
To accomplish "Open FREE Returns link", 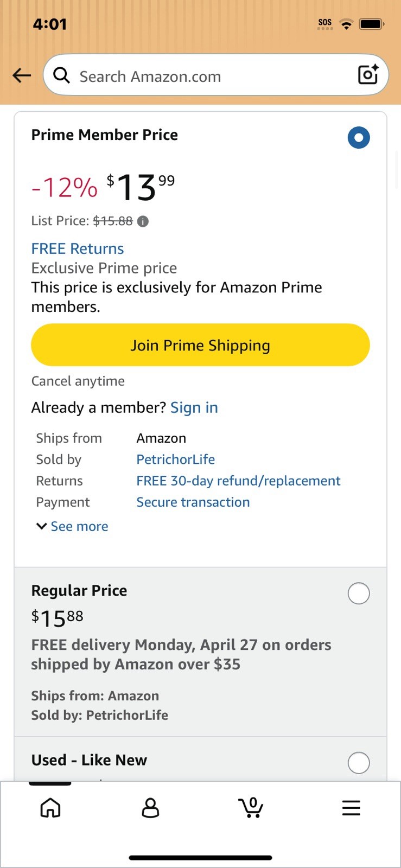I will point(78,248).
